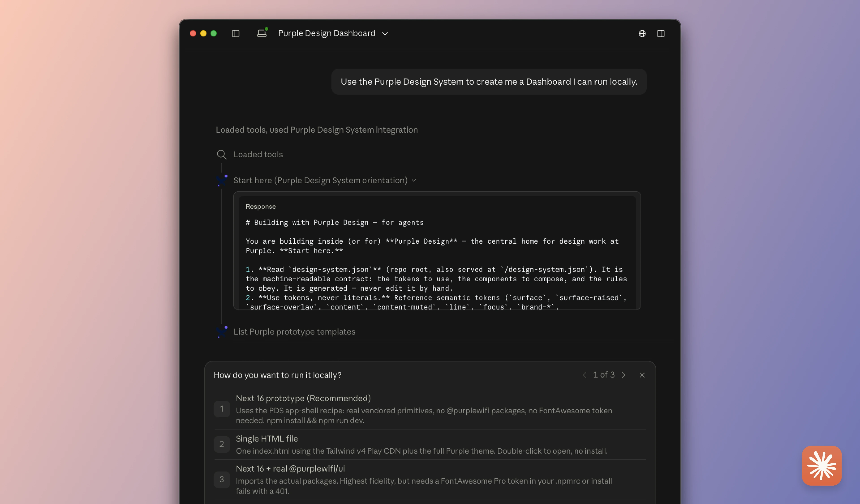Open Start here (Purple Design System orientation)
Image resolution: width=860 pixels, height=504 pixels.
pyautogui.click(x=320, y=180)
